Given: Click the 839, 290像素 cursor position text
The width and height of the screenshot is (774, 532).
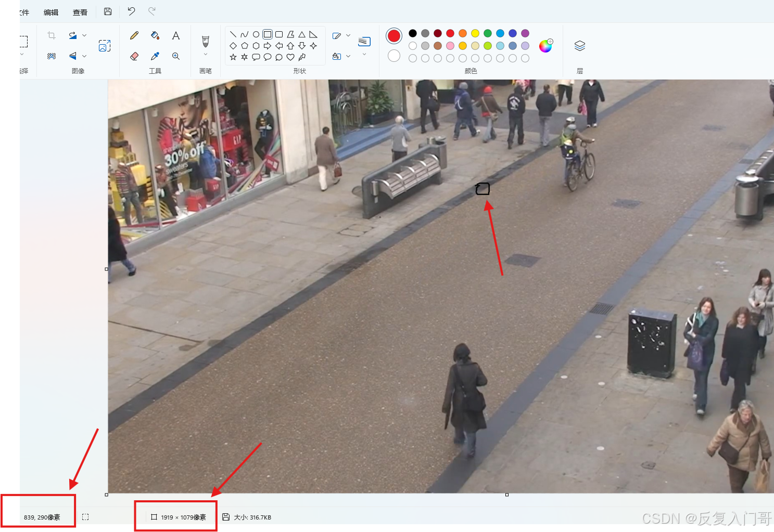Looking at the screenshot, I should coord(42,517).
